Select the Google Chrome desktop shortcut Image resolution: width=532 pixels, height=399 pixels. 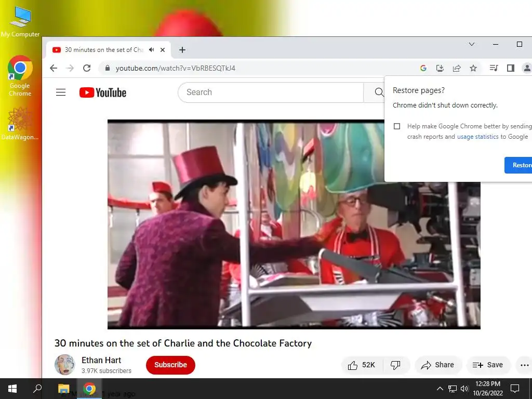20,76
